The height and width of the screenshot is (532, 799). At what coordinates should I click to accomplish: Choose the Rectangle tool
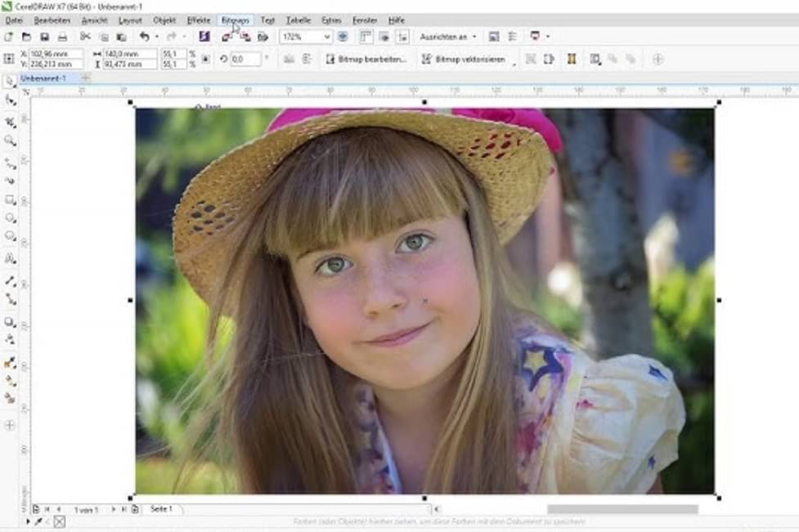point(10,199)
